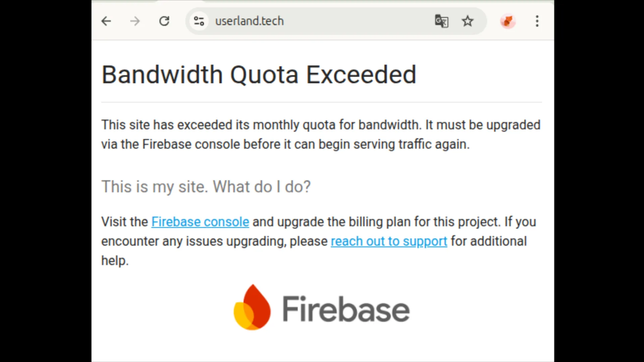Reload the userland.tech page

(164, 21)
